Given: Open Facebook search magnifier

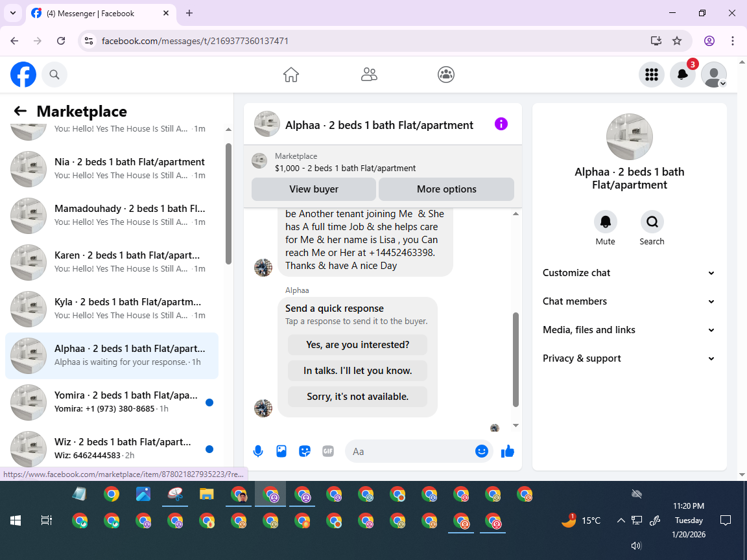Looking at the screenshot, I should point(54,75).
